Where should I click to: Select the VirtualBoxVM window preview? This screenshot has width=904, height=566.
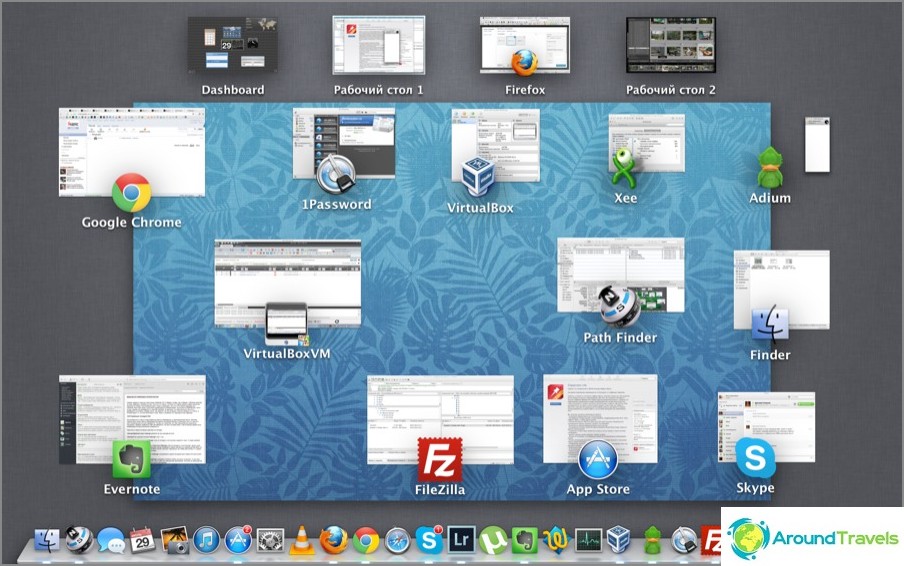[288, 284]
